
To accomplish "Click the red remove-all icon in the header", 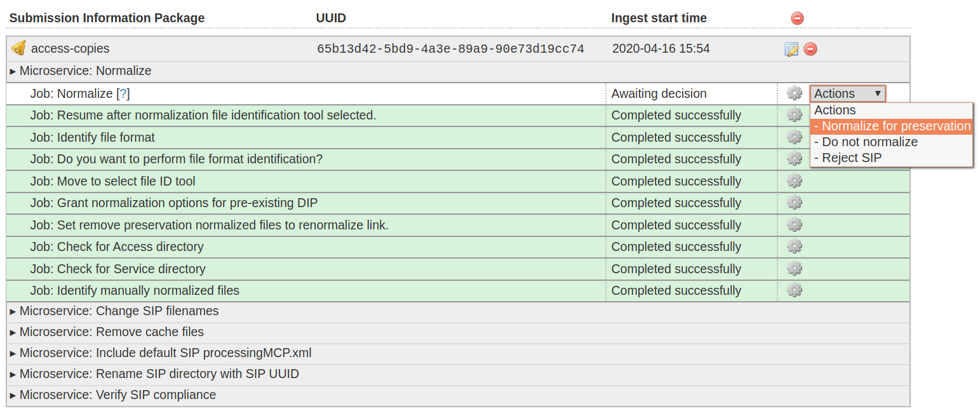I will pyautogui.click(x=798, y=18).
